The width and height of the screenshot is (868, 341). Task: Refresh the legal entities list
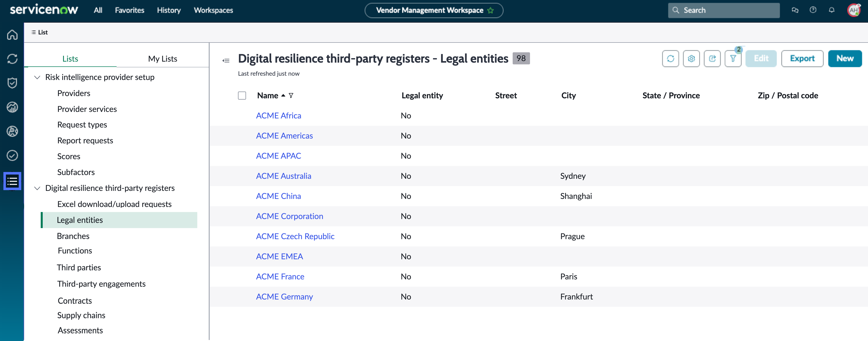point(670,59)
